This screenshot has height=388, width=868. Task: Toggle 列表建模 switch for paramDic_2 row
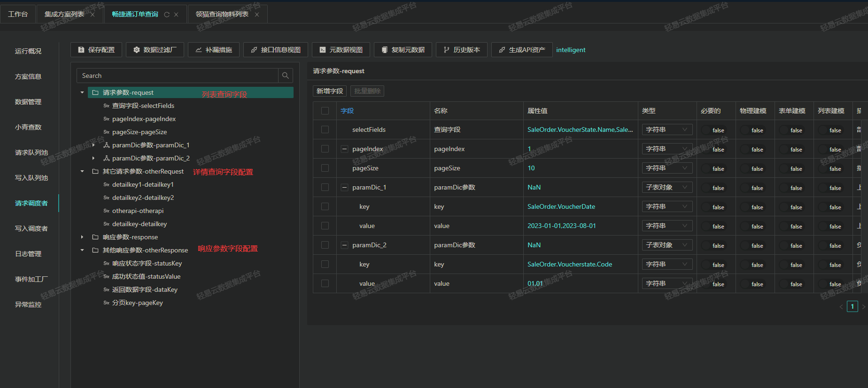(x=830, y=245)
